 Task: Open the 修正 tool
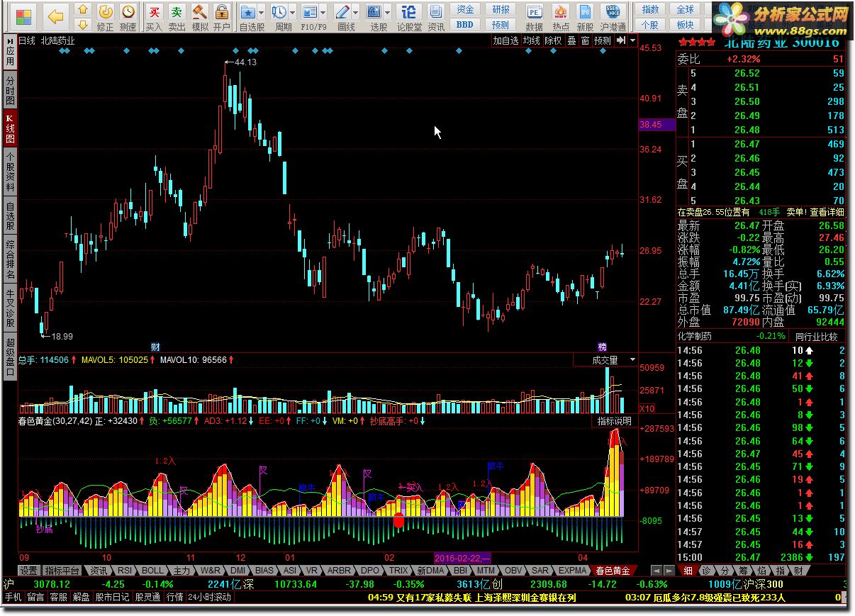[x=105, y=17]
